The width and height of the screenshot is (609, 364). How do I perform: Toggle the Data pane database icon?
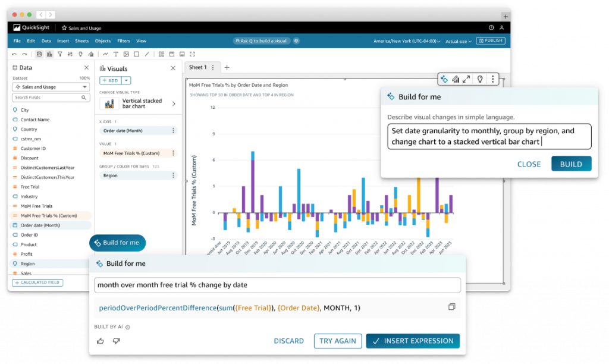click(39, 54)
